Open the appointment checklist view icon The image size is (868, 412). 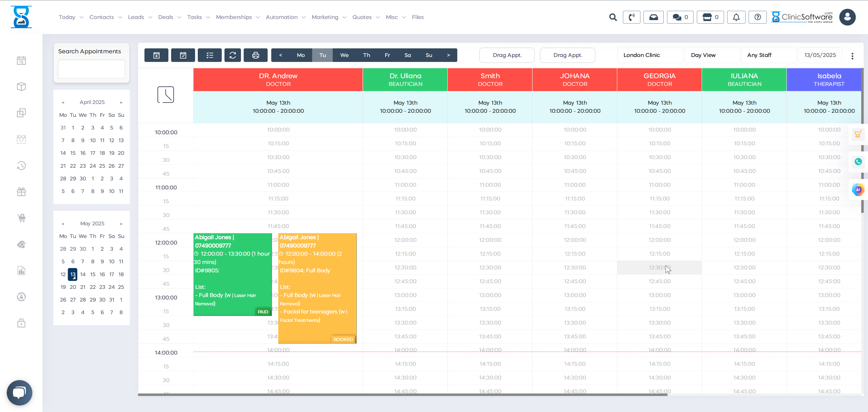click(210, 55)
